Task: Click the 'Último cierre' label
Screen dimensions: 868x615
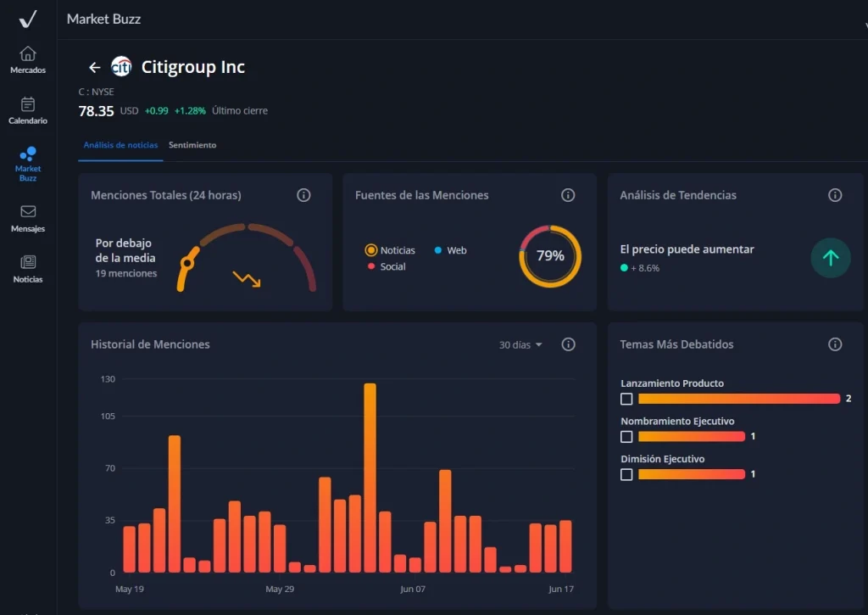Action: (x=240, y=111)
